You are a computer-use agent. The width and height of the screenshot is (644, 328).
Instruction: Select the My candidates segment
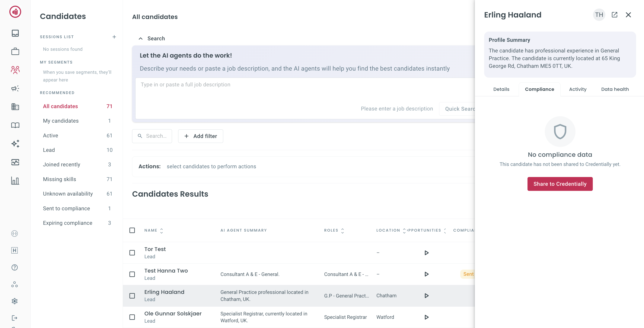pos(77,121)
